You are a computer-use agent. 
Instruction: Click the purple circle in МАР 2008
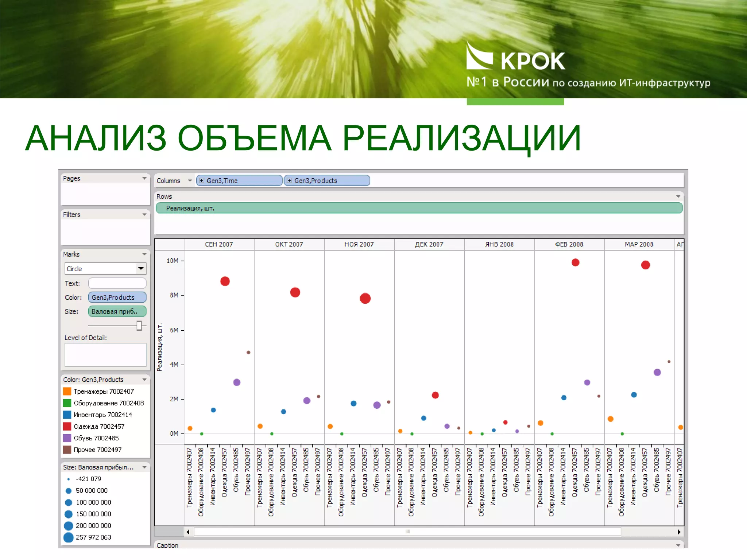point(657,372)
